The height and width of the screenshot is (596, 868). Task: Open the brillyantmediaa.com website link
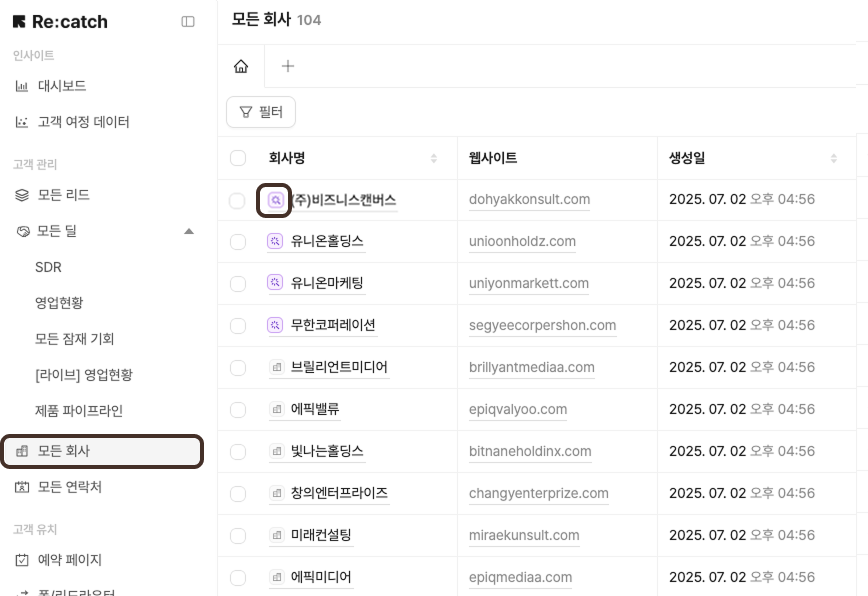531,367
